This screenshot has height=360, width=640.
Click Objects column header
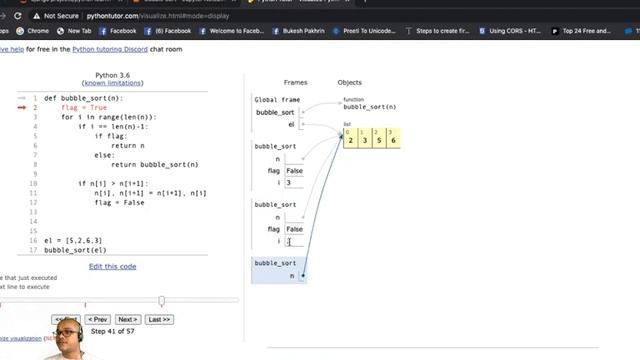point(349,82)
